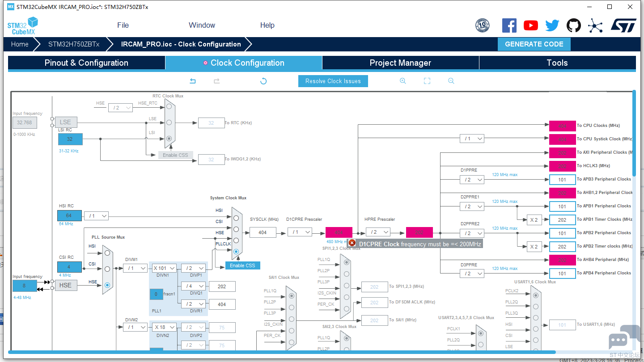
Task: Switch to Tools tab
Action: (x=557, y=63)
